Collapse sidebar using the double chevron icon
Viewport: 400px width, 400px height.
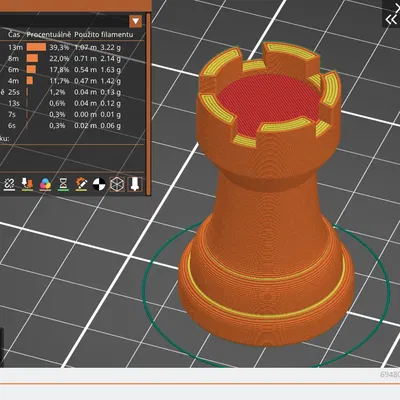pos(391,20)
